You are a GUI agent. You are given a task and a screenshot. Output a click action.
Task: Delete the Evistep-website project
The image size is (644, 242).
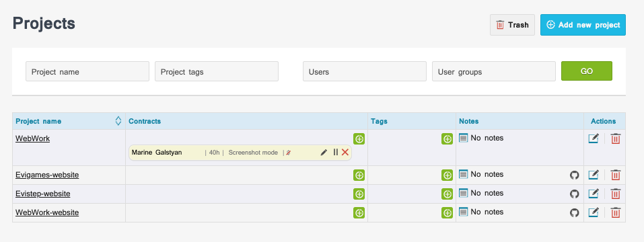pos(615,194)
